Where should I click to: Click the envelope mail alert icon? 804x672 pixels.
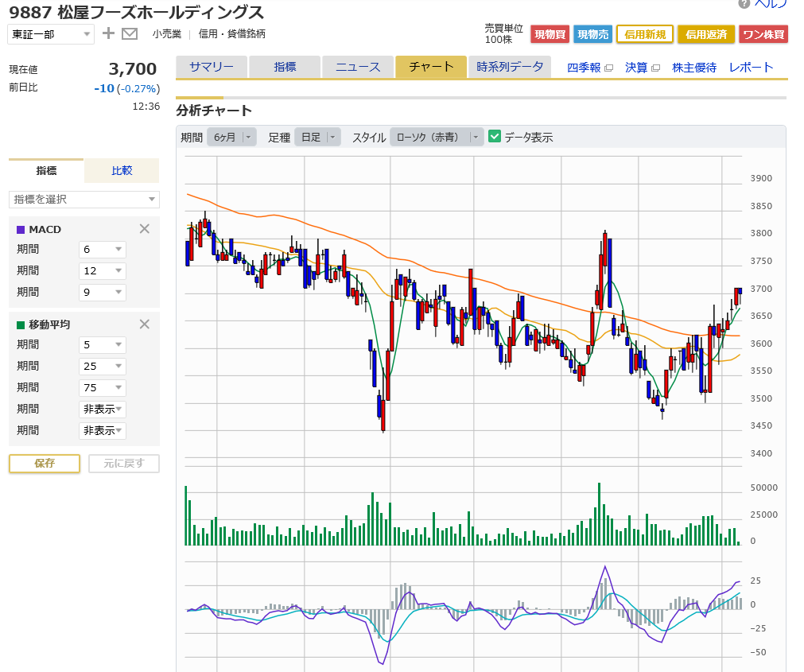pos(130,34)
